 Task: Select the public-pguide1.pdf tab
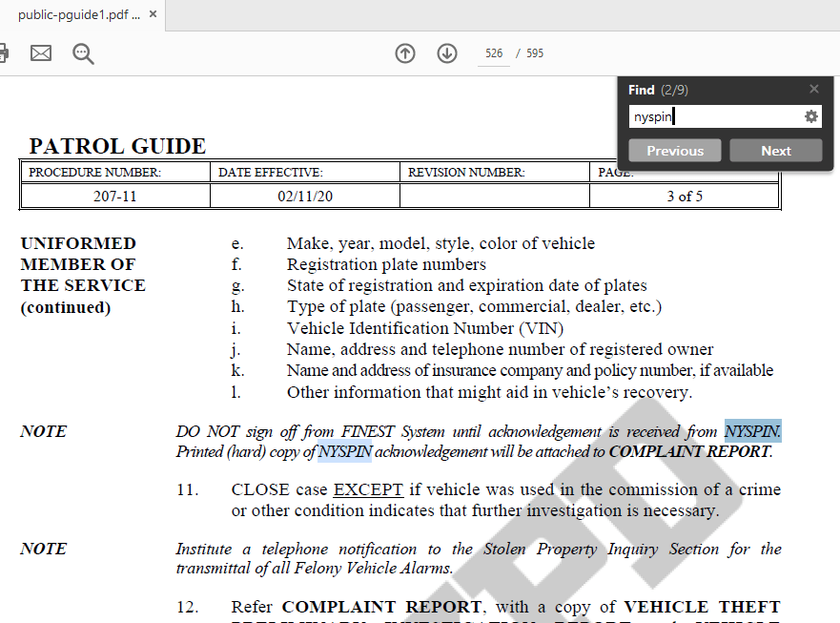click(x=76, y=15)
